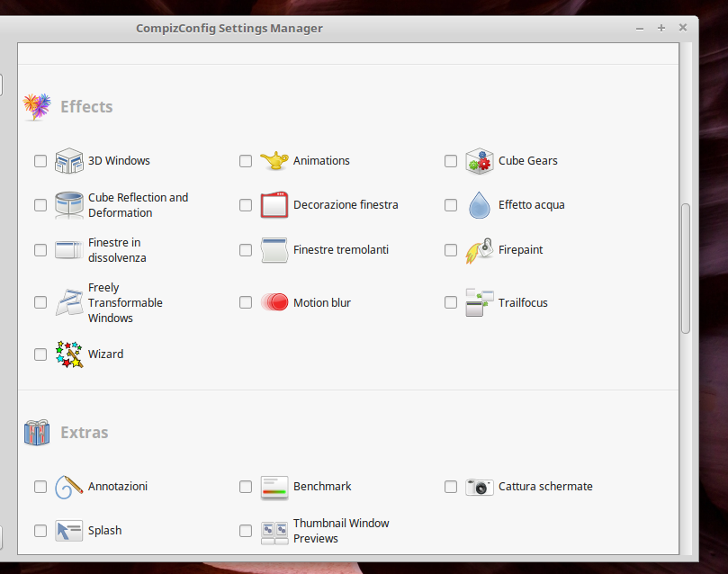Tick the Annotazioni checkbox
This screenshot has width=728, height=574.
pos(40,487)
